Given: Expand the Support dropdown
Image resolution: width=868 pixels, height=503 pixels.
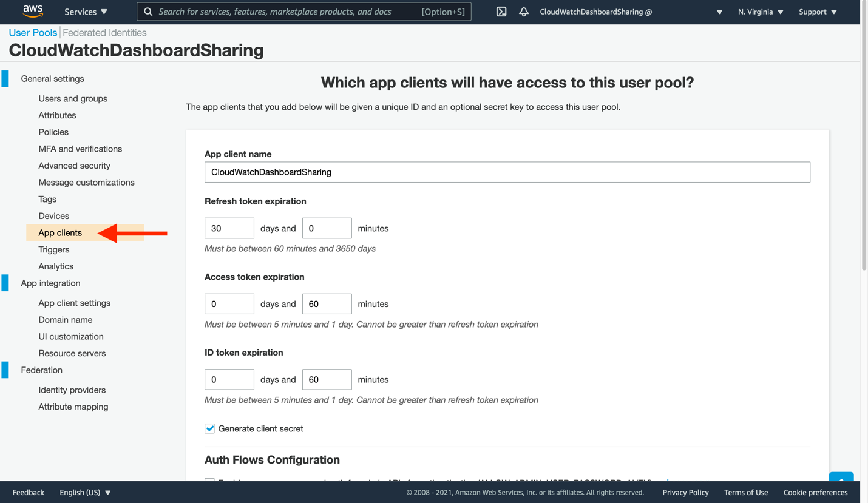Looking at the screenshot, I should pos(816,12).
